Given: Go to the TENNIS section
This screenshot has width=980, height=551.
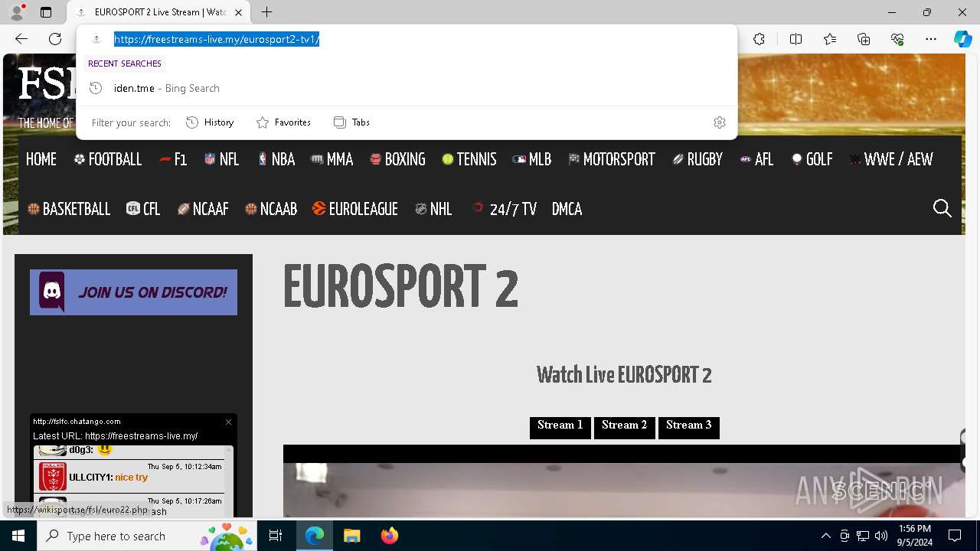Looking at the screenshot, I should point(469,159).
